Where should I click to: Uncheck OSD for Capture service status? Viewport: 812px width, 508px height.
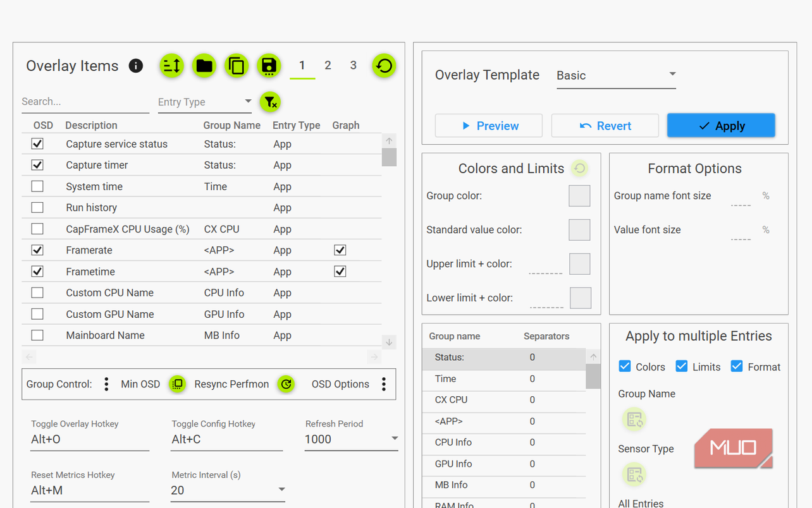point(37,144)
